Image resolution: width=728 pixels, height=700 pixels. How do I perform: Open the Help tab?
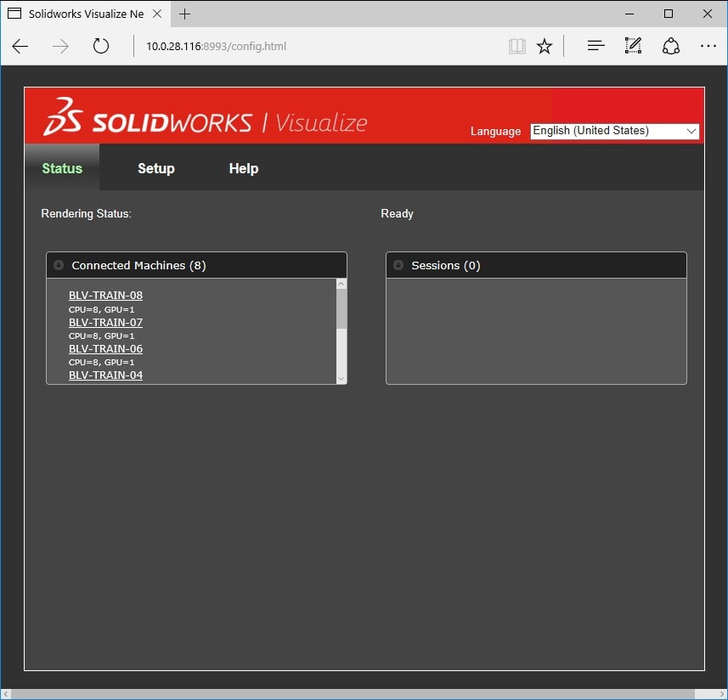244,168
